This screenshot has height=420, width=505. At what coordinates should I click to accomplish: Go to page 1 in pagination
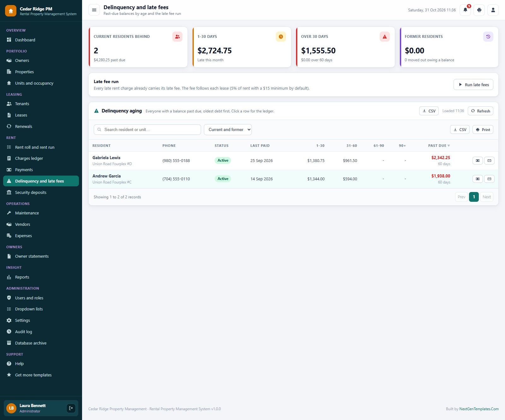coord(474,197)
